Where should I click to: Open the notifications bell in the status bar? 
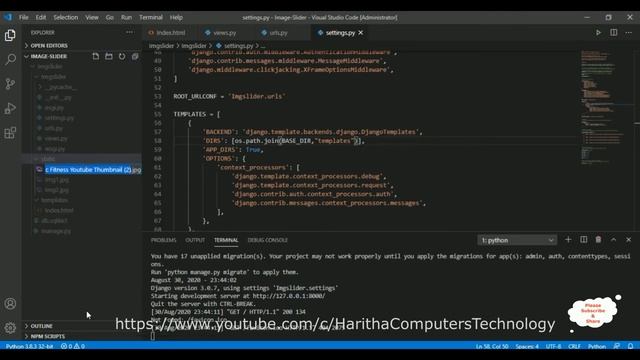631,346
